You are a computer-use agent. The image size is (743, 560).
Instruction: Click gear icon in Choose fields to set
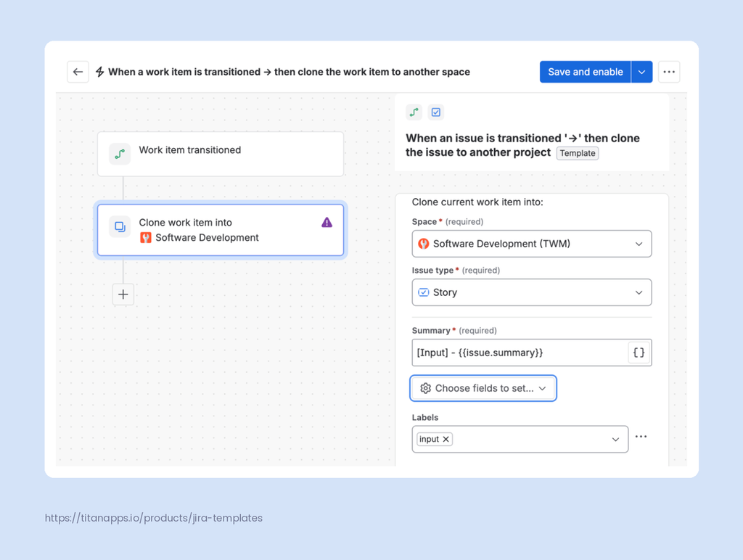tap(425, 389)
